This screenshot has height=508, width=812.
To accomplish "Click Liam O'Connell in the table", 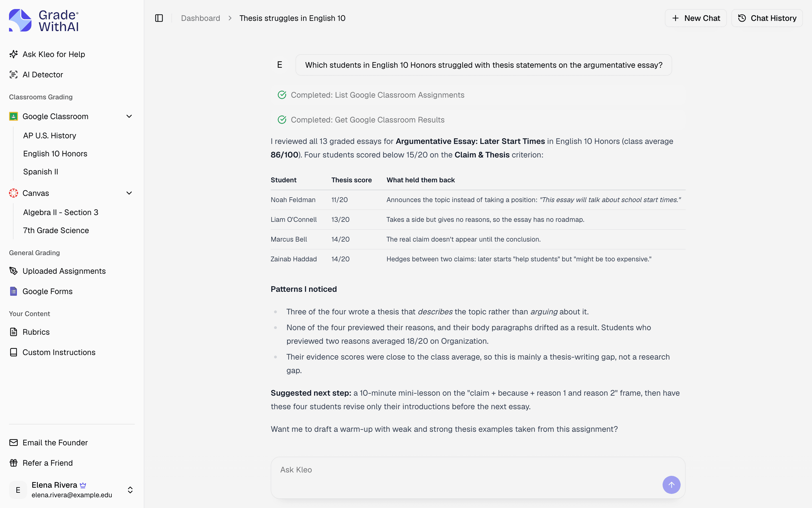I will [294, 220].
